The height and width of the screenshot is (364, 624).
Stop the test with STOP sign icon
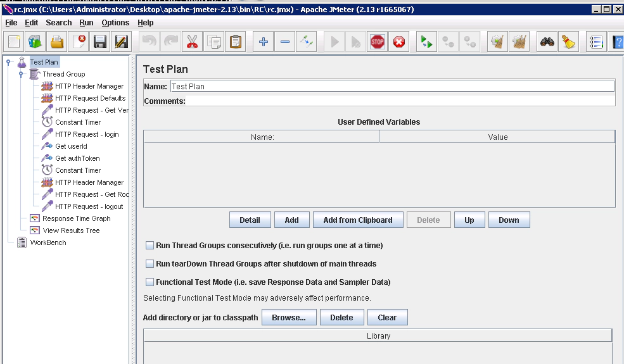[x=378, y=41]
